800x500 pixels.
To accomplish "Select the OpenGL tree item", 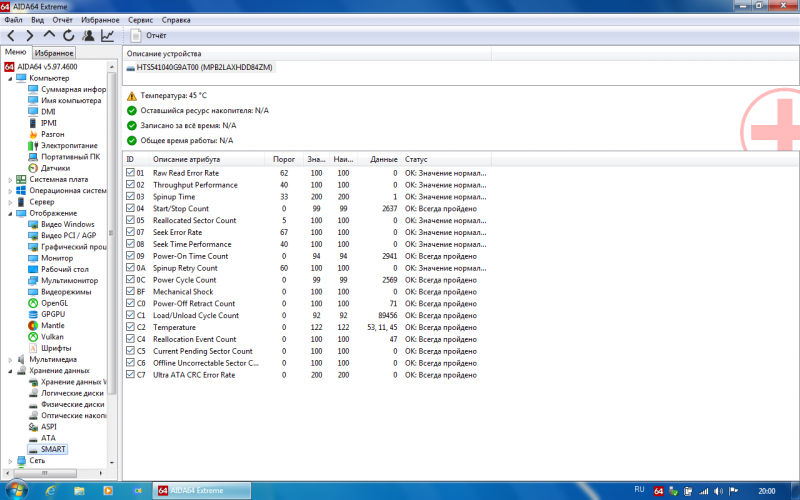I will [53, 303].
